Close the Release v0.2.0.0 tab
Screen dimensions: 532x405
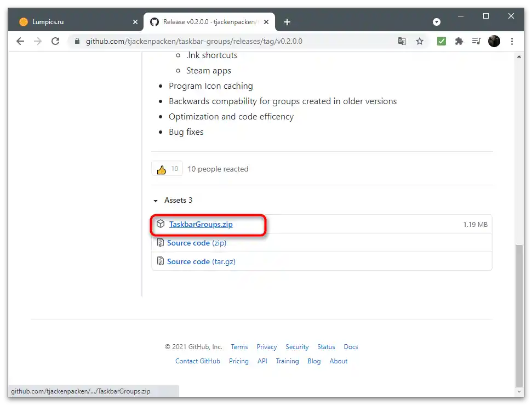pos(266,22)
